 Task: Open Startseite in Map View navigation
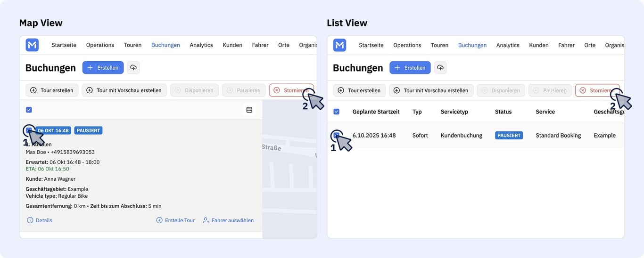tap(64, 45)
